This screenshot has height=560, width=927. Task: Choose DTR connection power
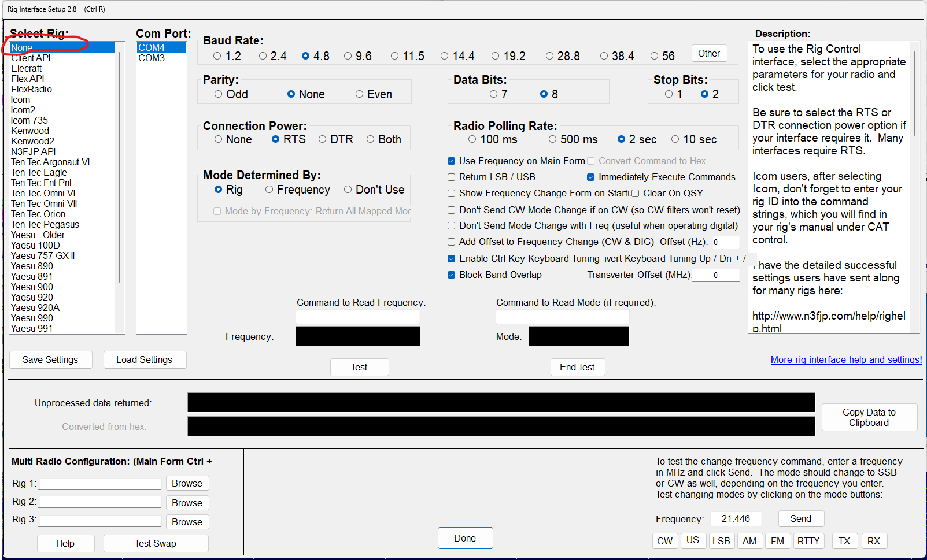pos(323,139)
